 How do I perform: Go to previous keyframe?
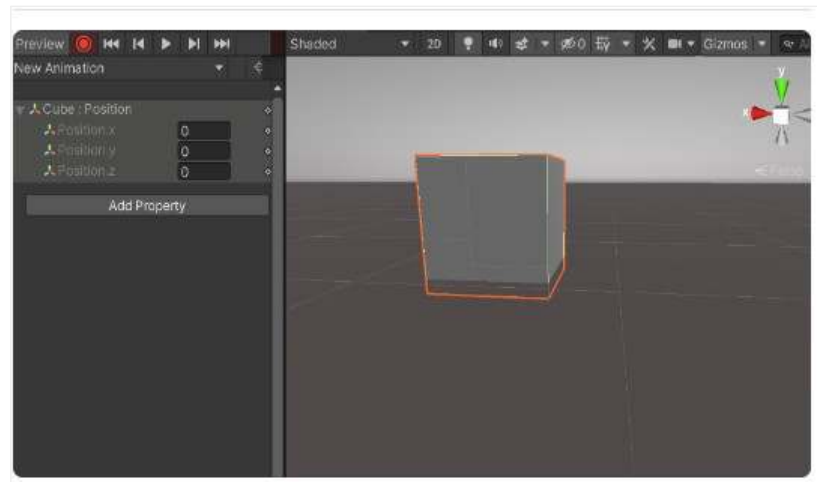[139, 44]
